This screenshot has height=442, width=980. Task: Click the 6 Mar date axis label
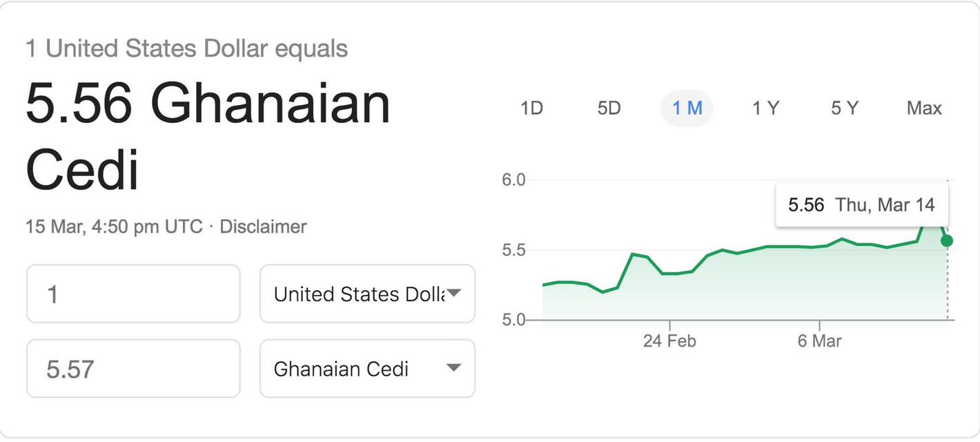pyautogui.click(x=819, y=341)
